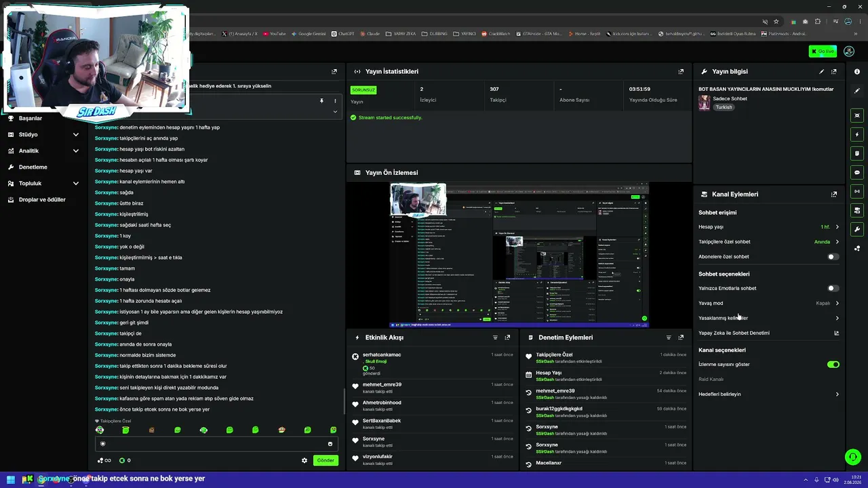Click Sadece Sohbet category link
The height and width of the screenshot is (488, 868).
(x=730, y=99)
